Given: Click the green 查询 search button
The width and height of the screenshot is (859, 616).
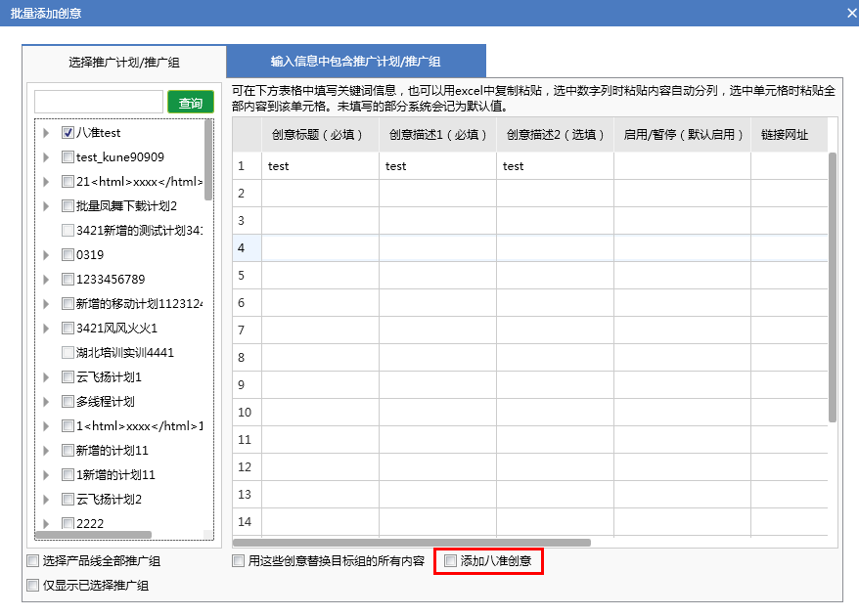Looking at the screenshot, I should [x=190, y=103].
